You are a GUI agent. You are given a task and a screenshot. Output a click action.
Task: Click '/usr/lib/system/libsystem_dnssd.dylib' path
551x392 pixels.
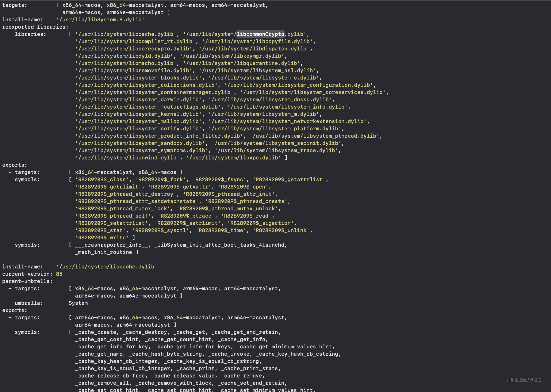(270, 99)
